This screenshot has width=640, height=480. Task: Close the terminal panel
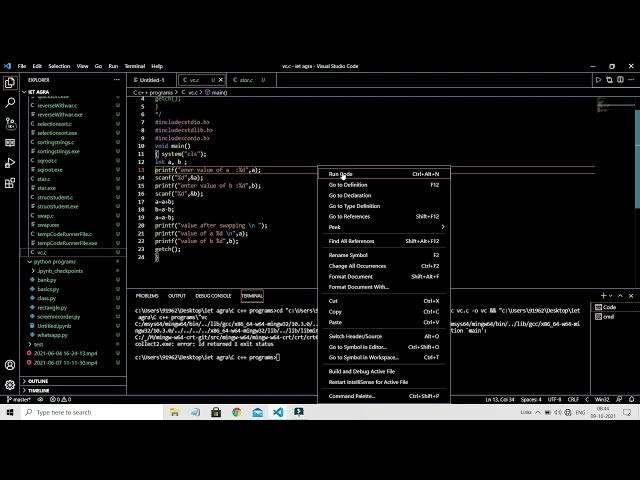[631, 296]
